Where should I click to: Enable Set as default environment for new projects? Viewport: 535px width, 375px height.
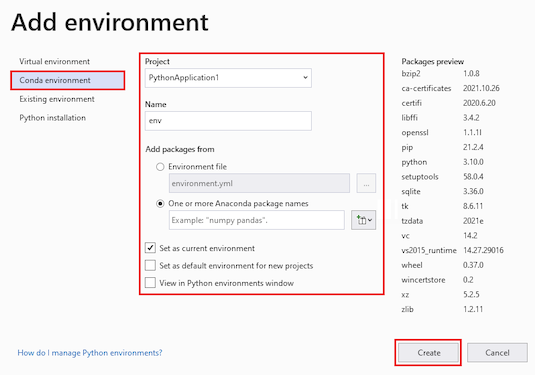pyautogui.click(x=150, y=265)
